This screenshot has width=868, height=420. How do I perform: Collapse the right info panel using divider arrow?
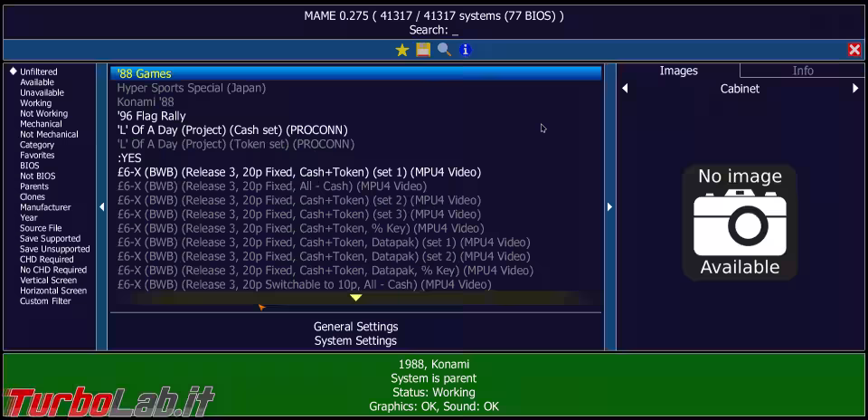click(x=609, y=207)
